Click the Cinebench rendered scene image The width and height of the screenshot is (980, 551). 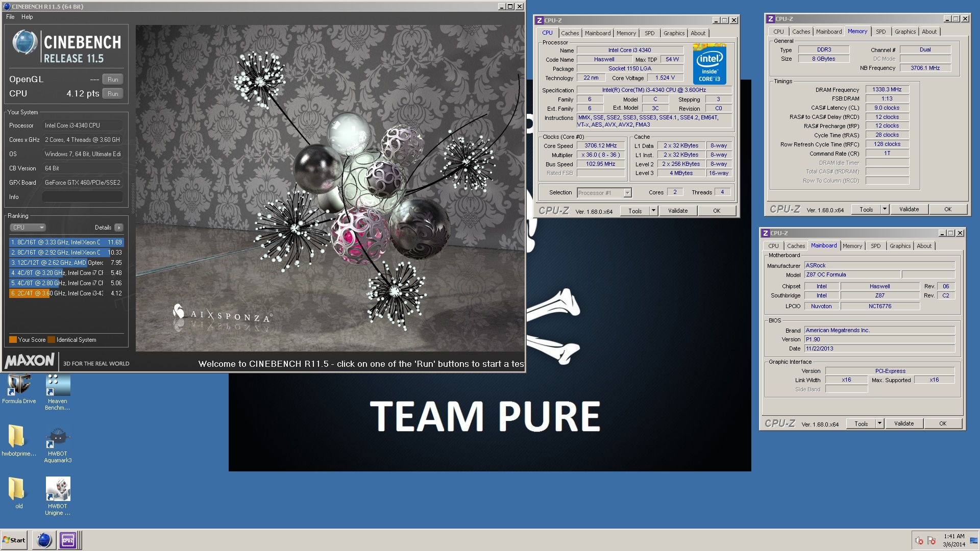pos(330,188)
